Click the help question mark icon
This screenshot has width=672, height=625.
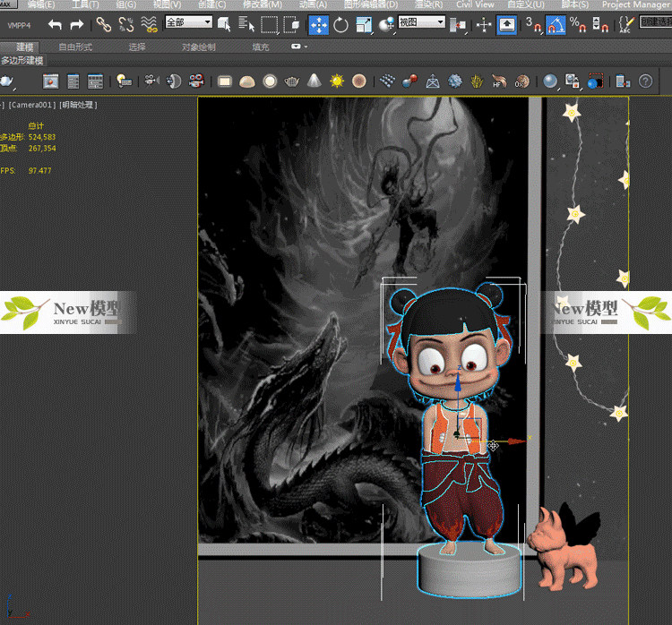coord(645,81)
